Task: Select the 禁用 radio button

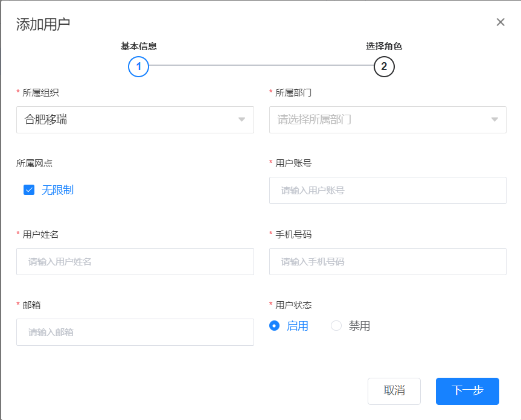Action: click(336, 326)
